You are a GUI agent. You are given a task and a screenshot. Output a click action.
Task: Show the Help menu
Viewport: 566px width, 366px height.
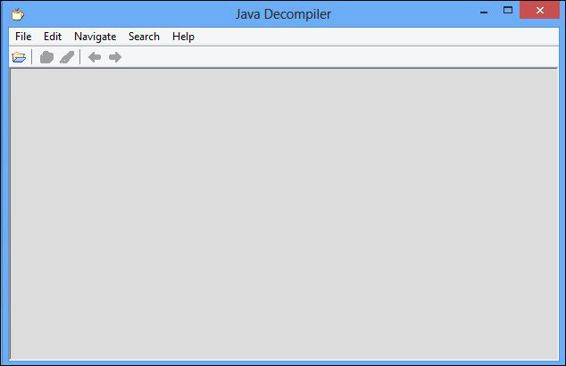point(183,36)
